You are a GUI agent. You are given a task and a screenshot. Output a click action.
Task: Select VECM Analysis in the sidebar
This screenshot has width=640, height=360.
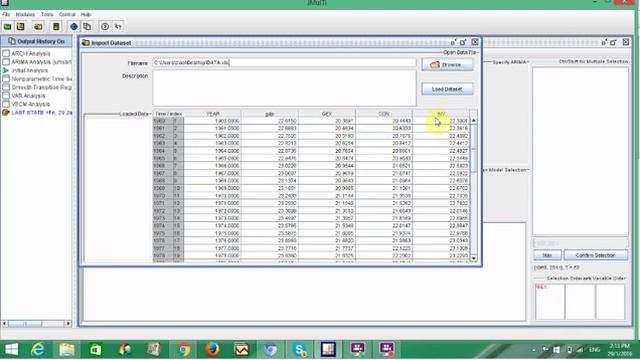coord(31,104)
